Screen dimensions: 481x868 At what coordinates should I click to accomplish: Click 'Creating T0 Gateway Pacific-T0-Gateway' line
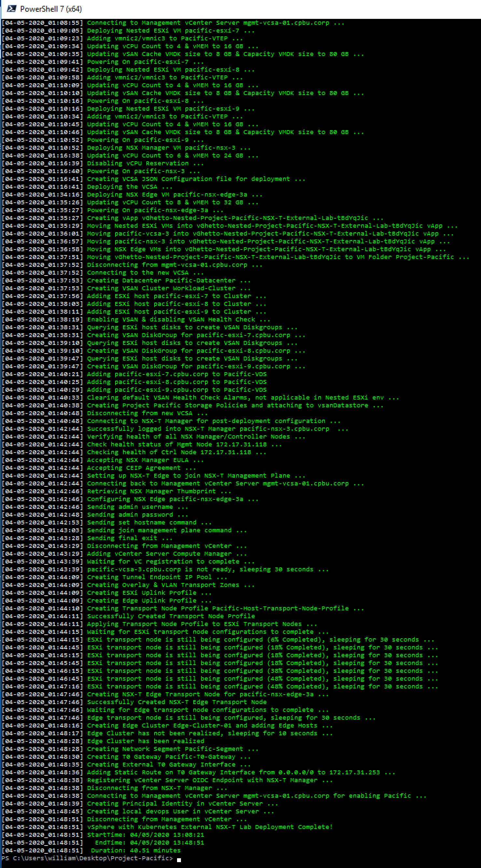point(126,757)
